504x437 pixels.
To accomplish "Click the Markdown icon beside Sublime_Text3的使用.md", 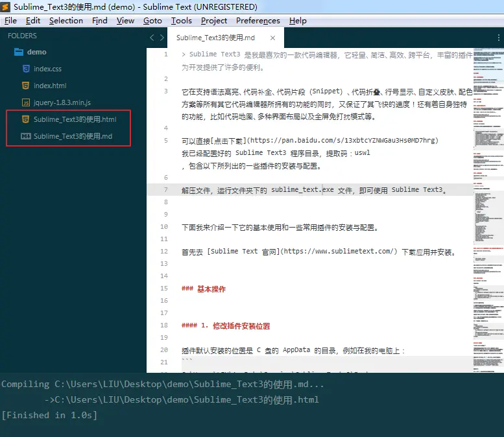I will (26, 136).
